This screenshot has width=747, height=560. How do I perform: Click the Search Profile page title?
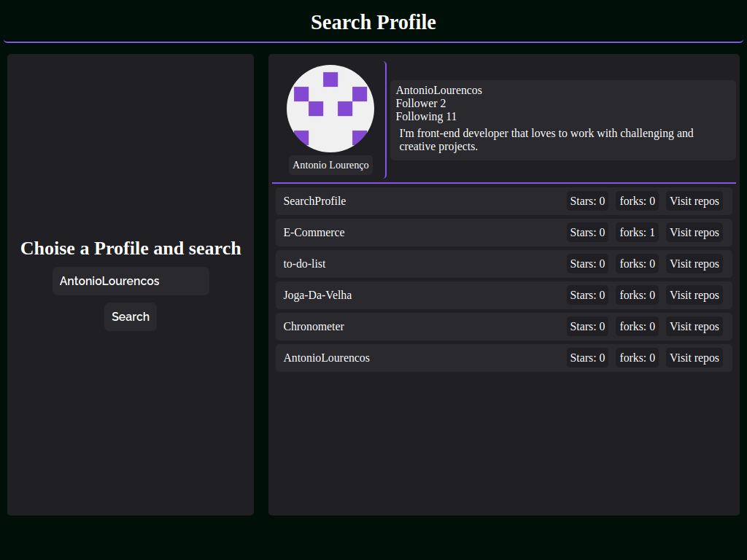[x=373, y=23]
